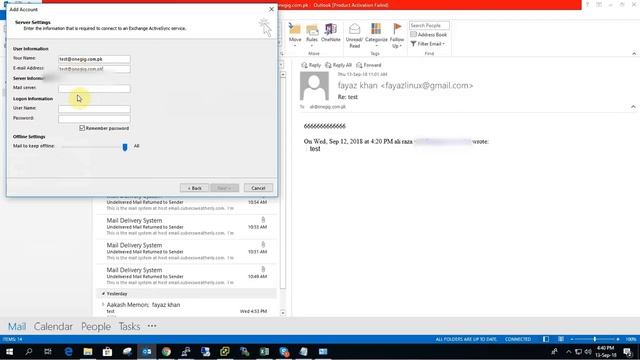Switch to Mail view
The height and width of the screenshot is (360, 640).
[x=17, y=327]
